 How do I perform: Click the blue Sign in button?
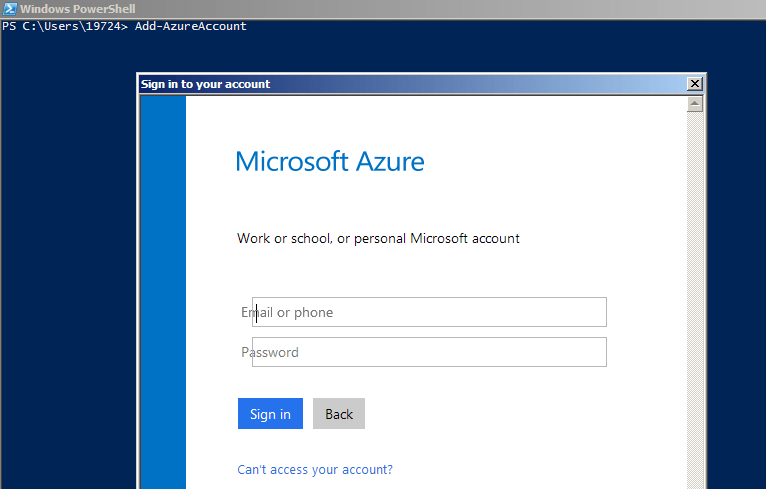pyautogui.click(x=270, y=414)
